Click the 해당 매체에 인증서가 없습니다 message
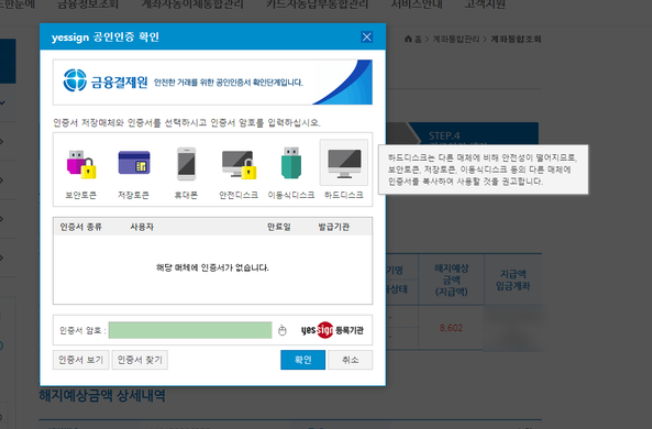Screen dimensions: 652x429 (x=212, y=268)
